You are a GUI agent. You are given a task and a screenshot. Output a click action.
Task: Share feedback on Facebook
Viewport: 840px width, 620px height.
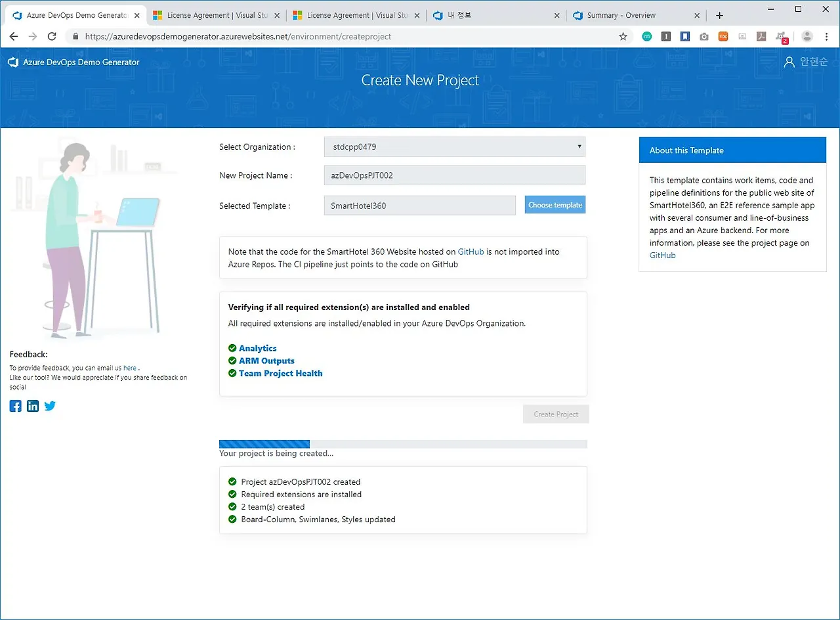click(16, 406)
